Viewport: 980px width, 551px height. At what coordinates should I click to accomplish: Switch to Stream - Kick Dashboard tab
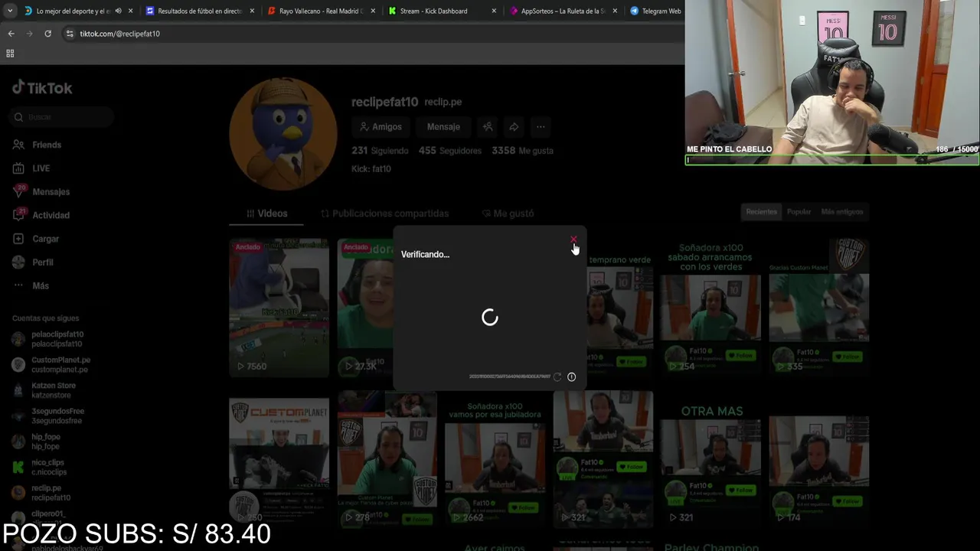pyautogui.click(x=441, y=11)
